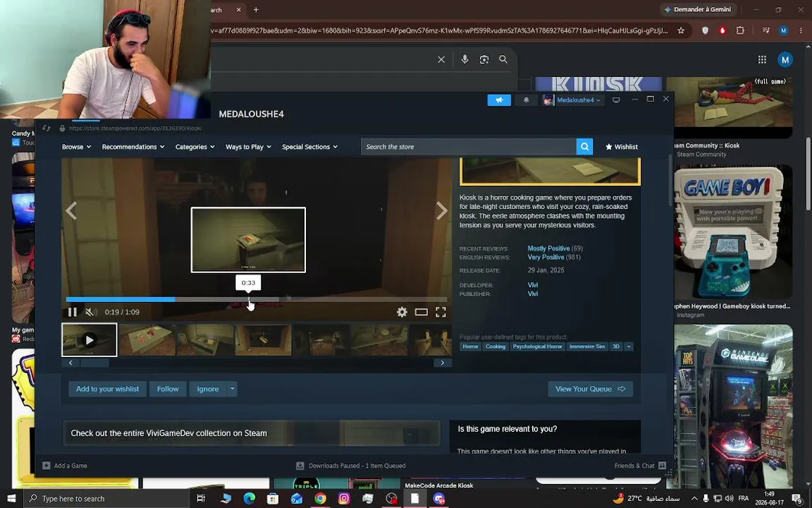Open the 3D tag
Image resolution: width=812 pixels, height=508 pixels.
616,346
